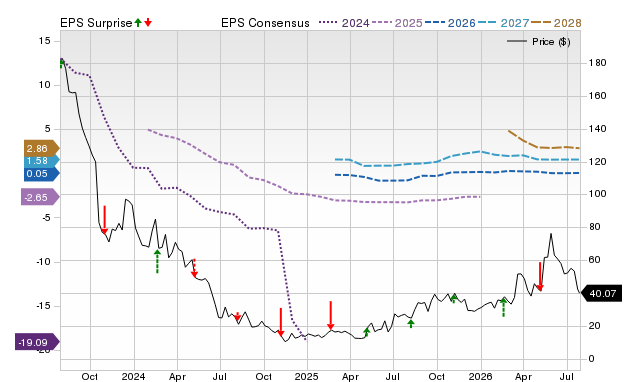640x382 pixels.
Task: Click the red down arrow in EPS Surprise legend
Action: (x=148, y=22)
